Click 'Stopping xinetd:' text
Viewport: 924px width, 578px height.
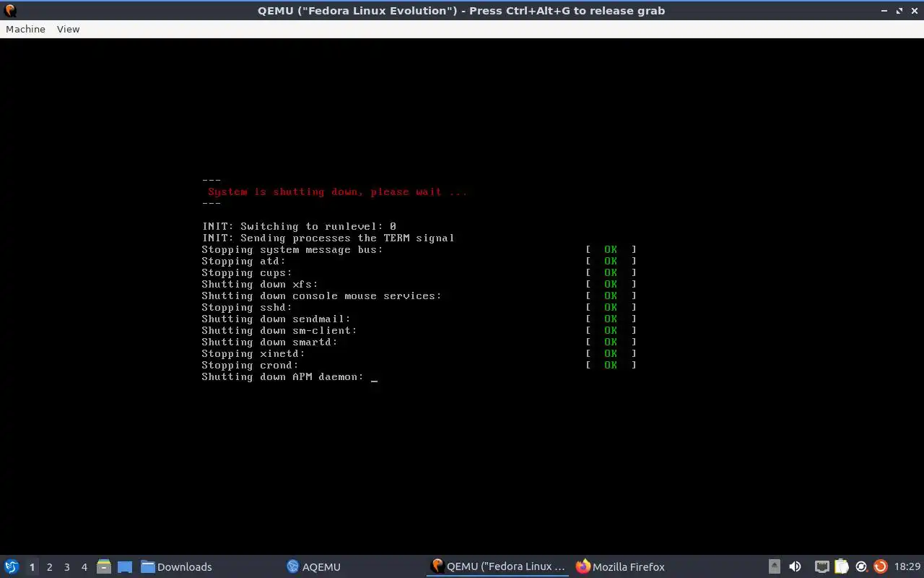coord(253,353)
